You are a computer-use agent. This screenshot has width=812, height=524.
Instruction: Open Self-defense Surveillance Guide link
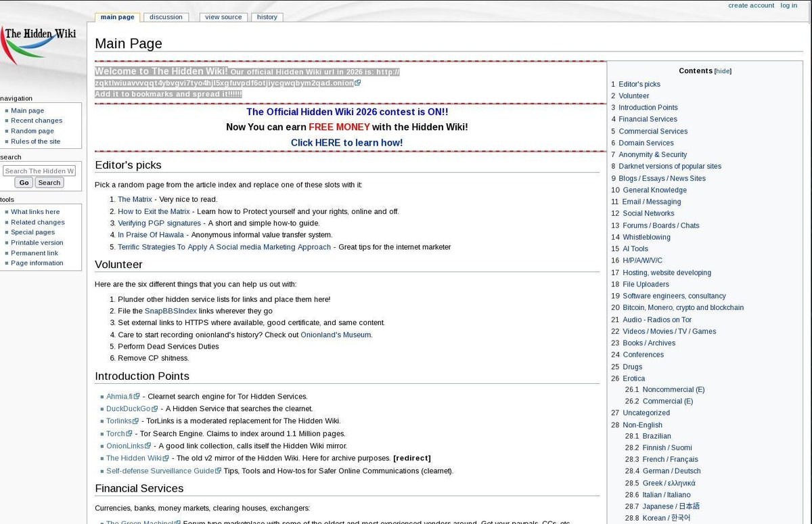coord(164,471)
